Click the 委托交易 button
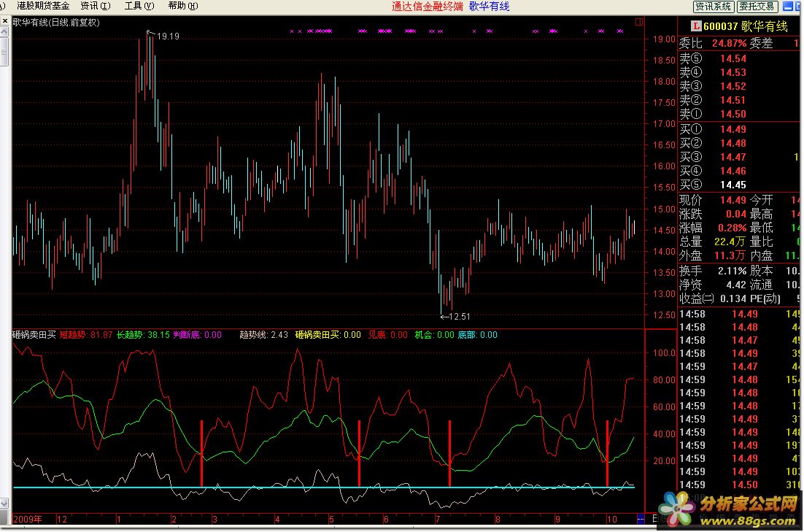The width and height of the screenshot is (804, 532). click(757, 6)
